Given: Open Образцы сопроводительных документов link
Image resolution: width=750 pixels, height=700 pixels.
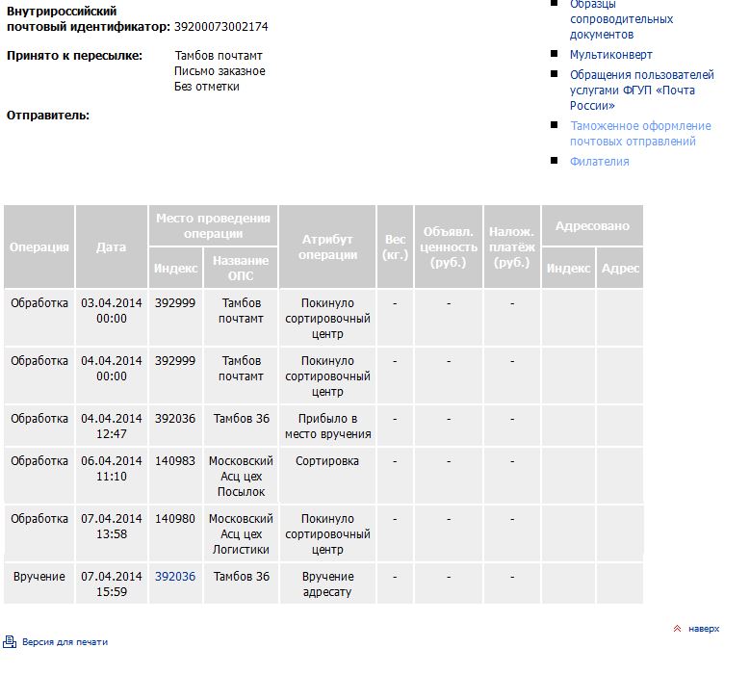Looking at the screenshot, I should pyautogui.click(x=621, y=19).
